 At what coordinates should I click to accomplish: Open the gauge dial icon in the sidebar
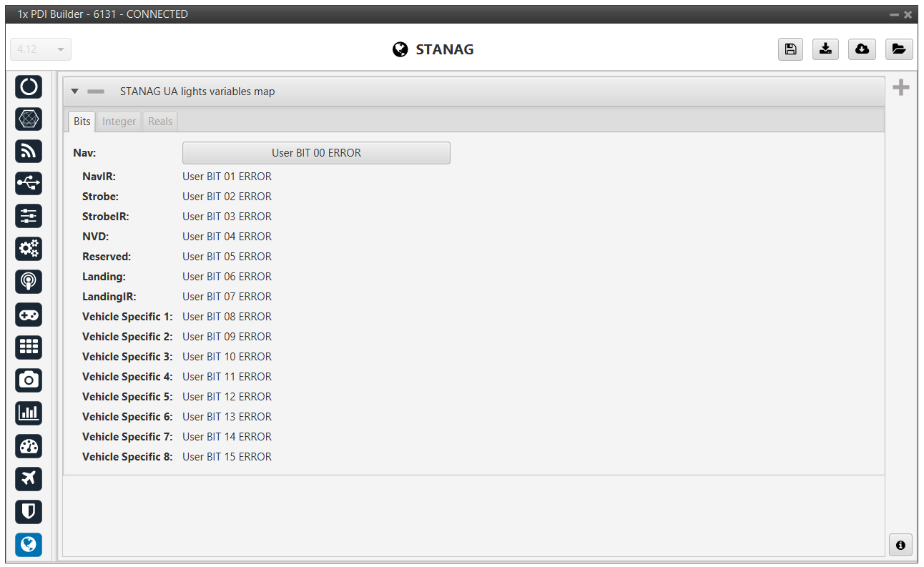[29, 446]
